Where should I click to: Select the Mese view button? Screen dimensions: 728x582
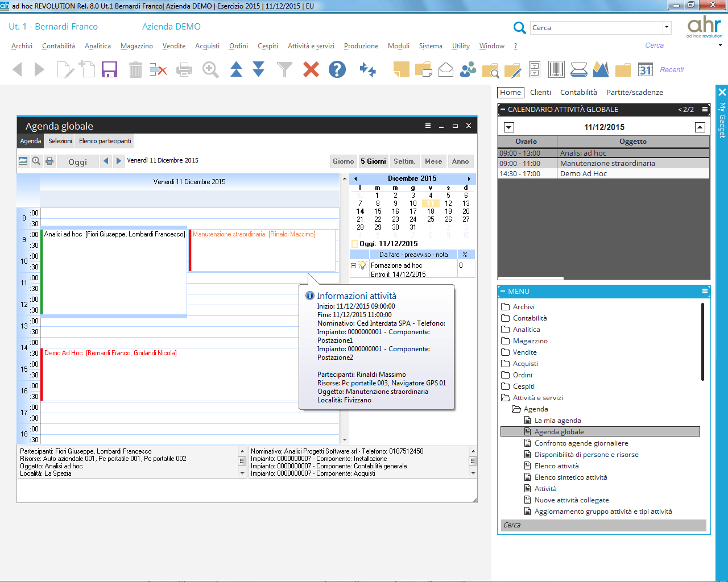point(433,161)
